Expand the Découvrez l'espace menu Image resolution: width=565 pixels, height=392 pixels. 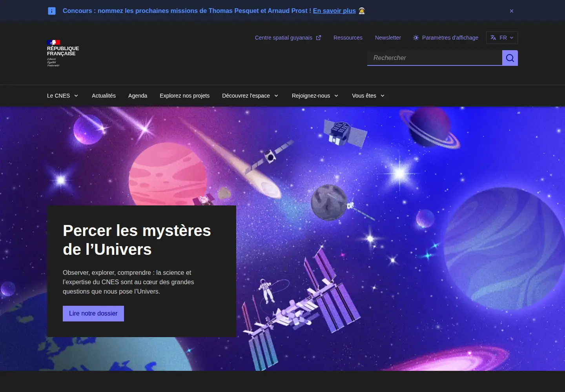pyautogui.click(x=250, y=96)
